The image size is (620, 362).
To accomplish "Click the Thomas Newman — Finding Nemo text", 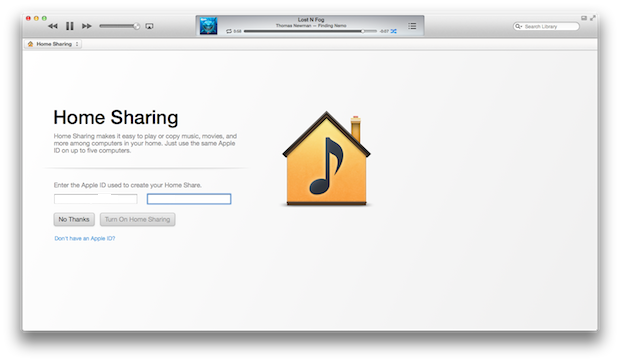I will point(311,25).
